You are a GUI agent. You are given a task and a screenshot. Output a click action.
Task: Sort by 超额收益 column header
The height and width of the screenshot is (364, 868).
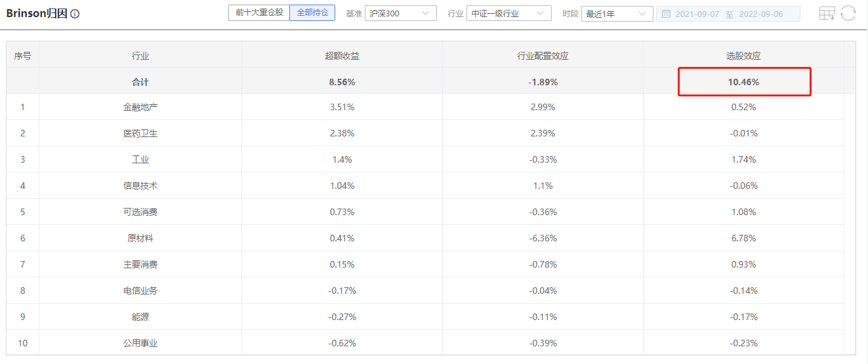pos(342,56)
